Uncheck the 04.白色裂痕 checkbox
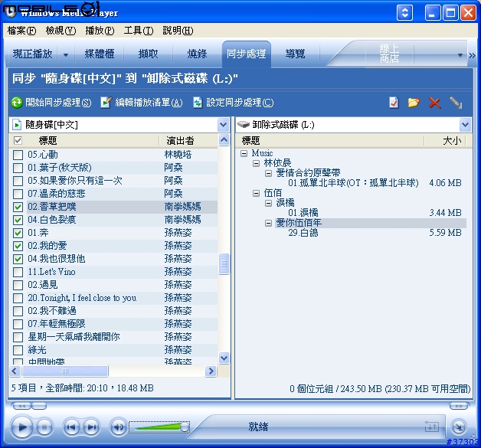The width and height of the screenshot is (481, 448). [18, 220]
